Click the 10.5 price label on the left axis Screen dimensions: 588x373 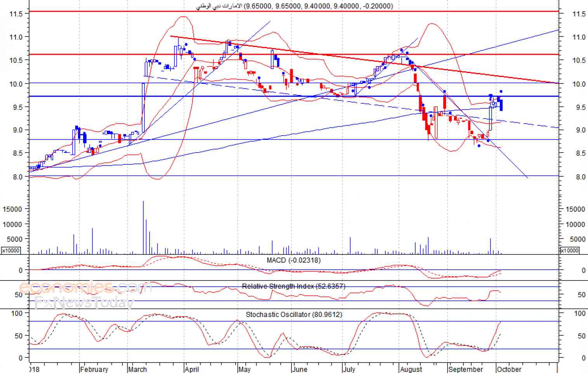[x=16, y=60]
